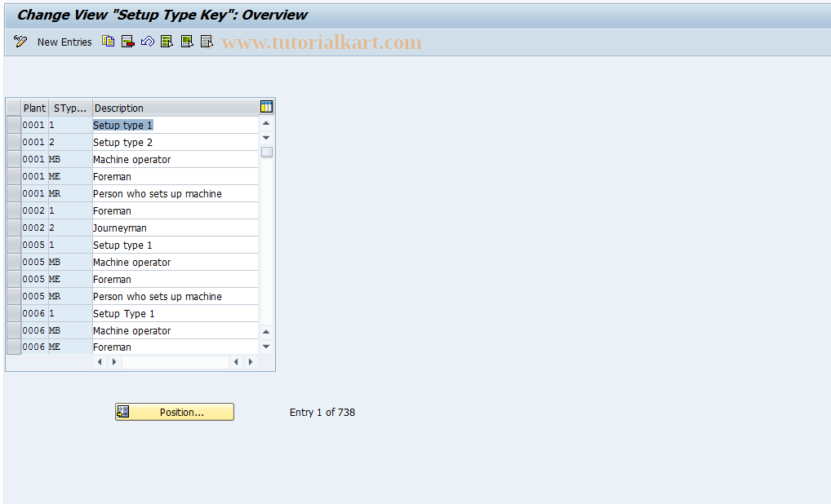The image size is (831, 504).
Task: Click the Deselect All icon
Action: (207, 42)
